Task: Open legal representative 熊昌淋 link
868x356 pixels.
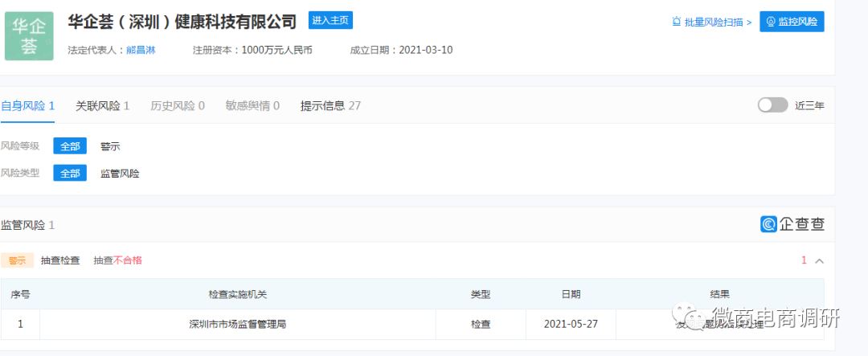Action: [x=141, y=51]
